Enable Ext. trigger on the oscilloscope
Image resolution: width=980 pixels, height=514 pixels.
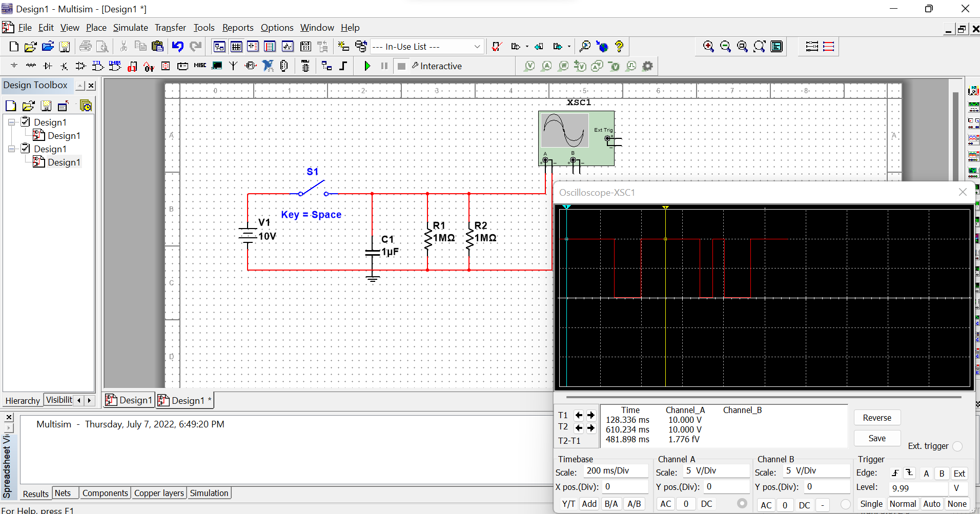[957, 446]
